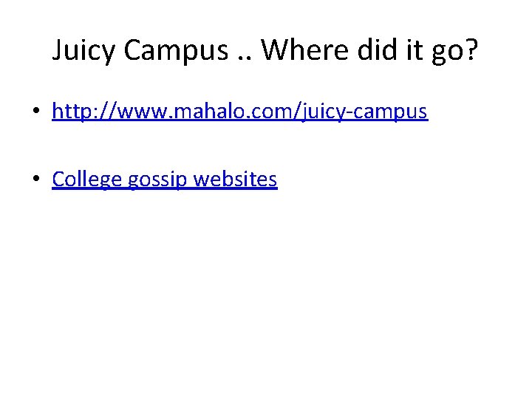Click the word 'Campus' in title

[177, 50]
